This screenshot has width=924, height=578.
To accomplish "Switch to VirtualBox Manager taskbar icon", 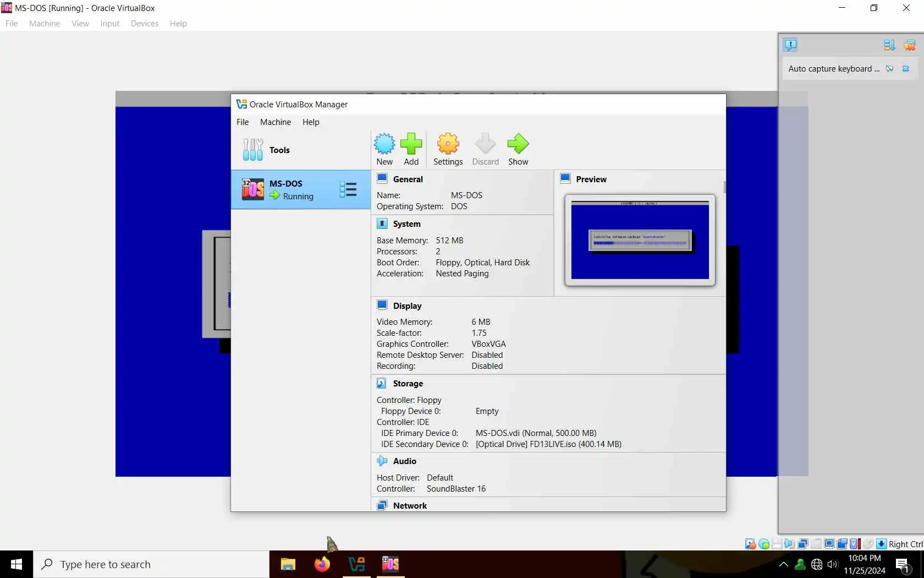I will pos(356,564).
